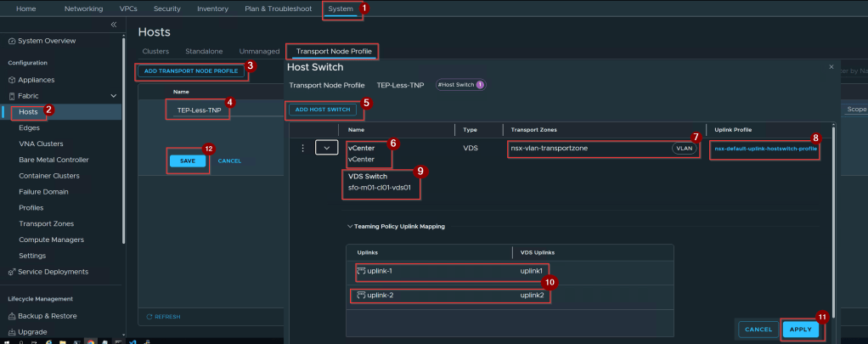Open nsx-default-uplink-hostswitch-profile link
This screenshot has width=868, height=344.
coord(765,149)
